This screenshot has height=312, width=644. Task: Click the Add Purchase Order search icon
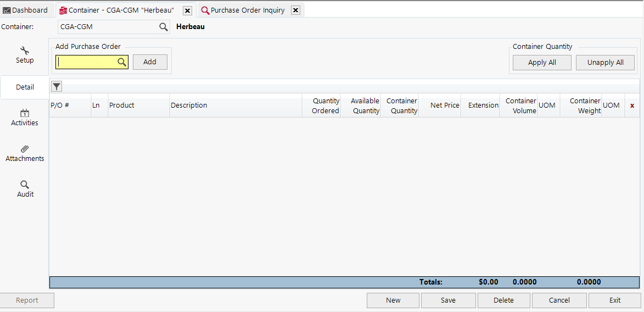122,62
